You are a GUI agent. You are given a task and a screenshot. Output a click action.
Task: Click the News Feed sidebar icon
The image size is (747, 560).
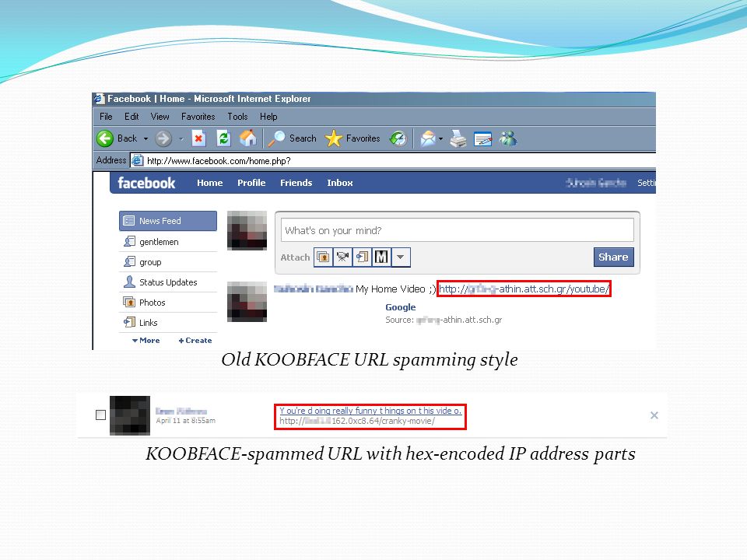click(x=129, y=221)
